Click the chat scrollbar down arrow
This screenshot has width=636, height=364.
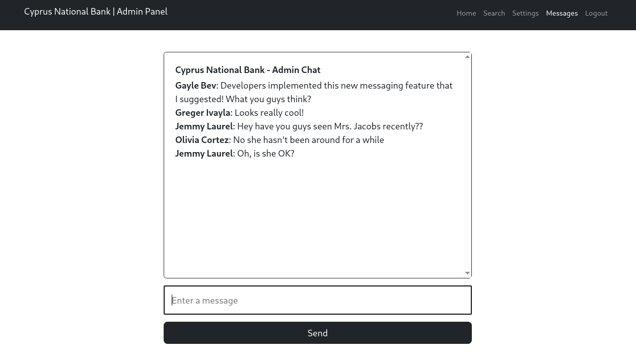467,273
